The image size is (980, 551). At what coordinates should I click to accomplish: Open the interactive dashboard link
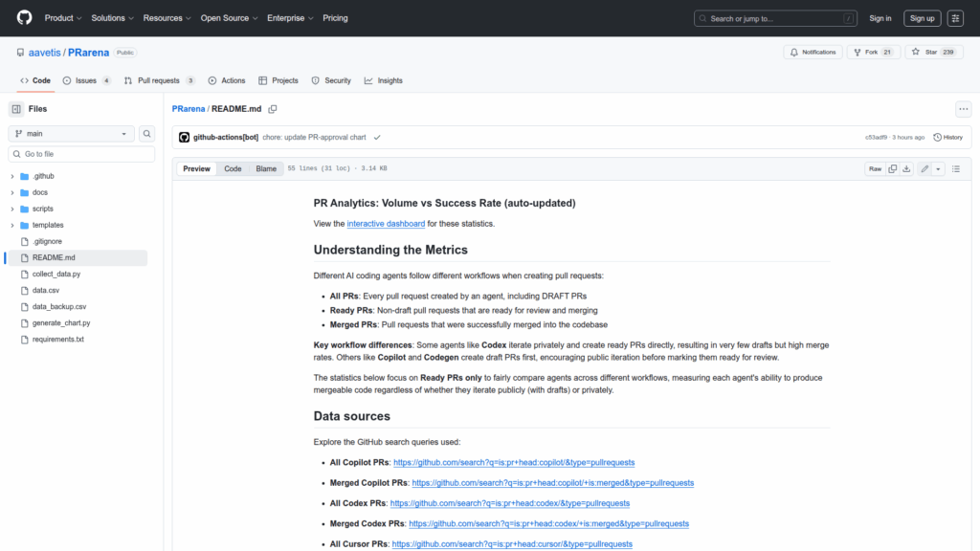[x=386, y=224]
